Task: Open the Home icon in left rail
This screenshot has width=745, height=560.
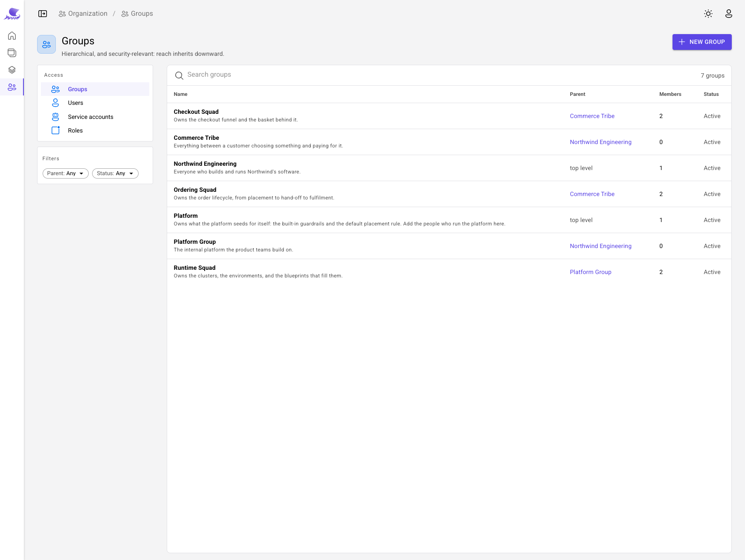Action: click(x=12, y=35)
